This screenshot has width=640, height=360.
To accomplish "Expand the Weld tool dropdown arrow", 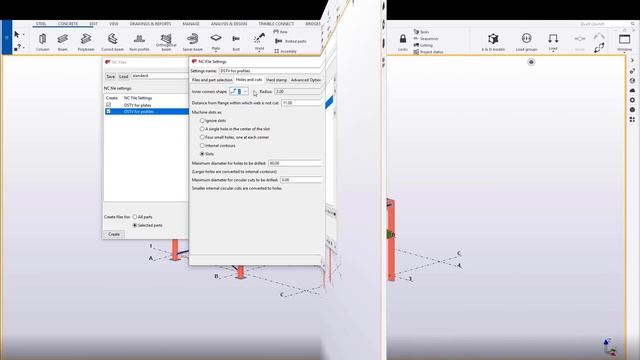I will [x=259, y=52].
